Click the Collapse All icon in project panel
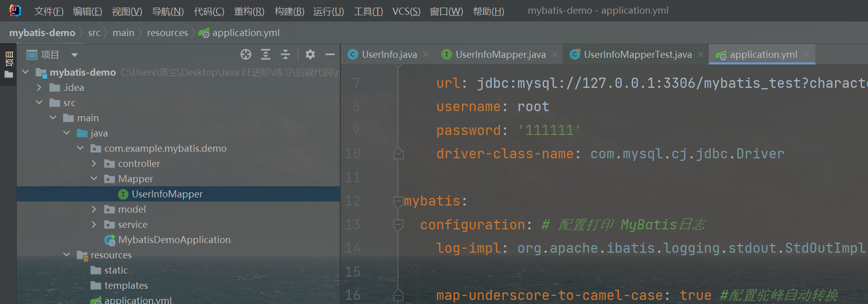The width and height of the screenshot is (868, 304). click(x=285, y=54)
